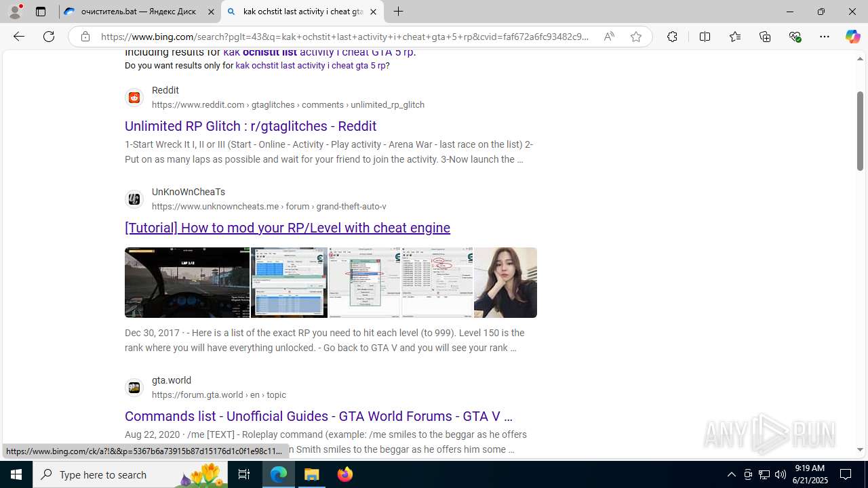Viewport: 868px width, 488px height.
Task: Click the UnKnoWnCheaTs source name text
Action: tap(189, 192)
